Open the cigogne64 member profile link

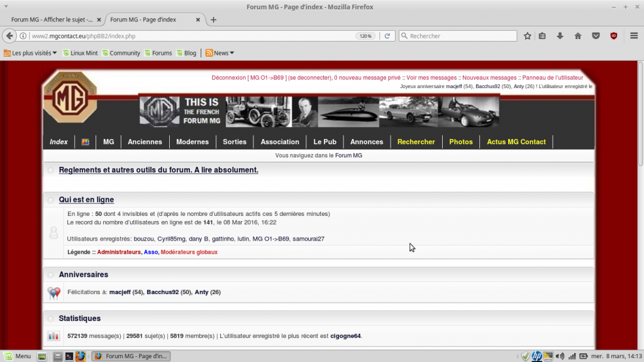click(345, 336)
